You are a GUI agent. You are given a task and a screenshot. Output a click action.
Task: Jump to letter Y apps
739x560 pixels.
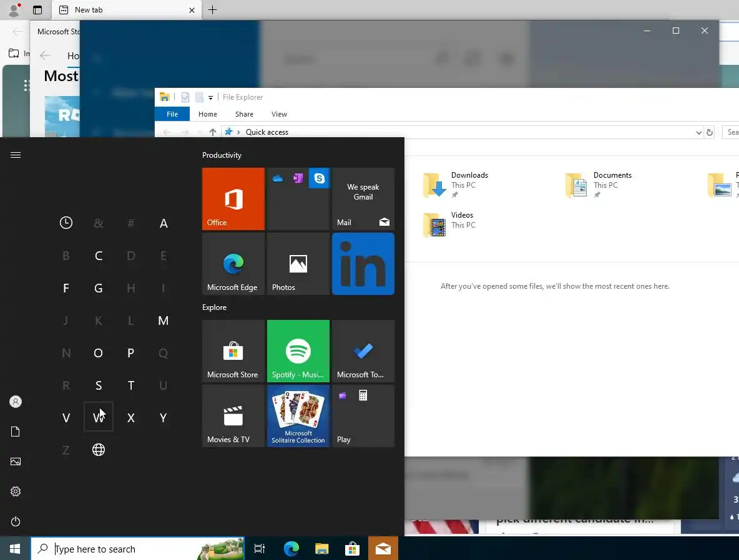164,418
